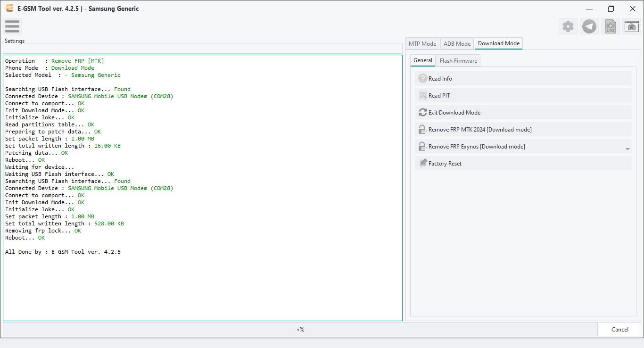Take a screenshot with the camera icon
The image size is (644, 348).
(x=632, y=26)
